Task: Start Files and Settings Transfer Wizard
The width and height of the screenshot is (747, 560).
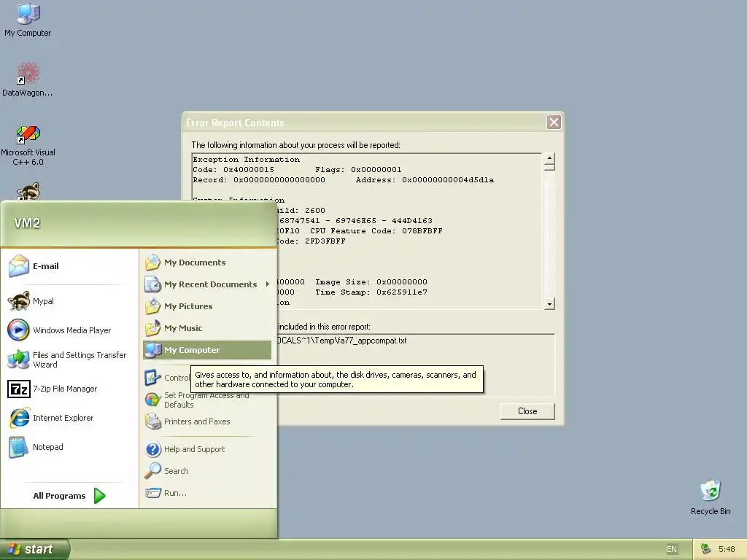Action: click(x=67, y=359)
